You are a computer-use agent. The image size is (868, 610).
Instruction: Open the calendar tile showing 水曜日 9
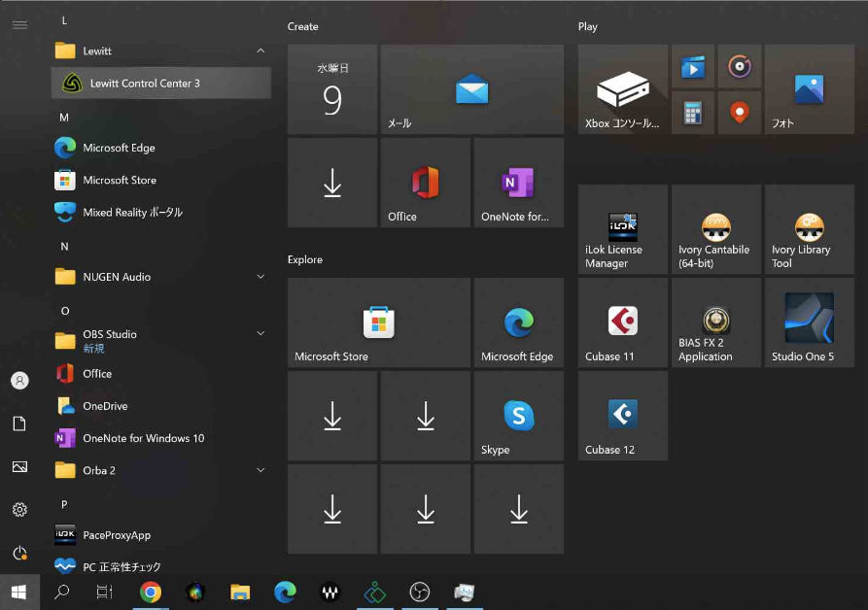point(332,89)
